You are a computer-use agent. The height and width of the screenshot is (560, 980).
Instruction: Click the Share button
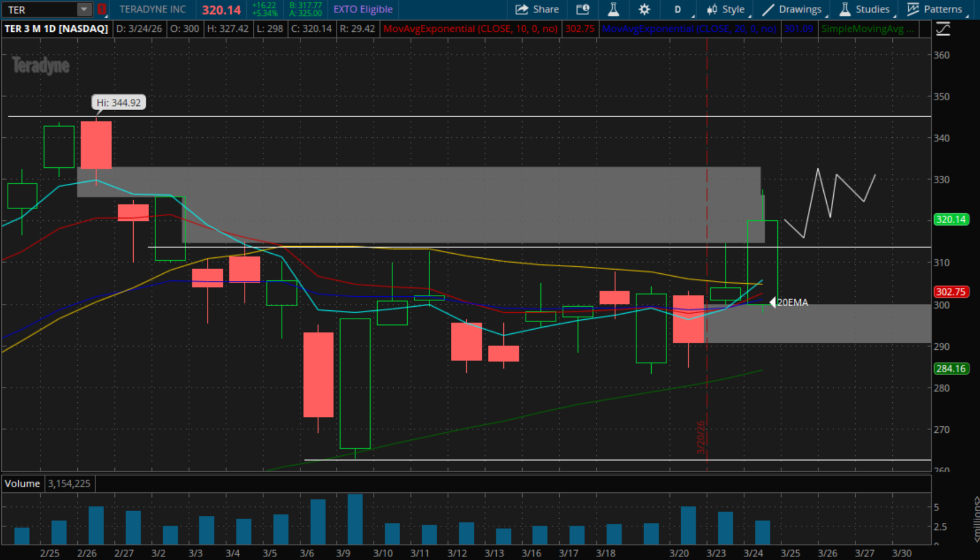pyautogui.click(x=537, y=9)
